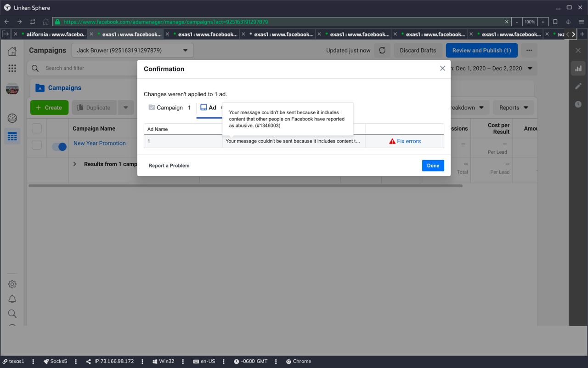588x368 pixels.
Task: Toggle the New Year Promotion campaign switch
Action: 59,147
